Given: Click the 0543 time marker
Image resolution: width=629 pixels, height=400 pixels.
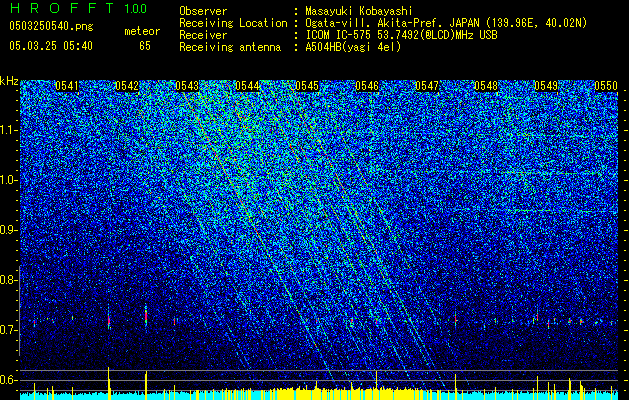Looking at the screenshot, I should tap(187, 86).
